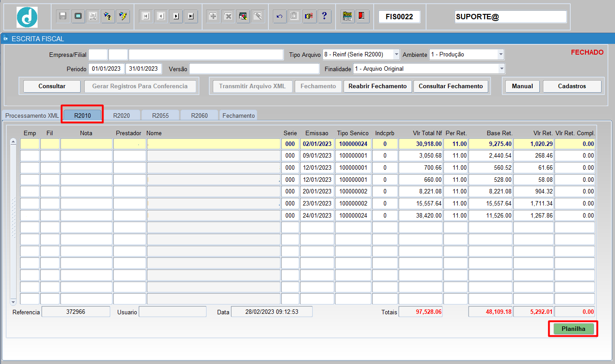Viewport: 615px width, 364px height.
Task: Select the emission date cell 09/01/2023
Action: pyautogui.click(x=317, y=156)
